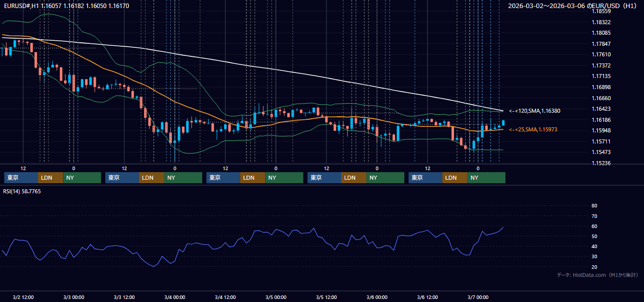The image size is (644, 302).
Task: Select the 3/5 00:00 date label
Action: click(x=276, y=297)
